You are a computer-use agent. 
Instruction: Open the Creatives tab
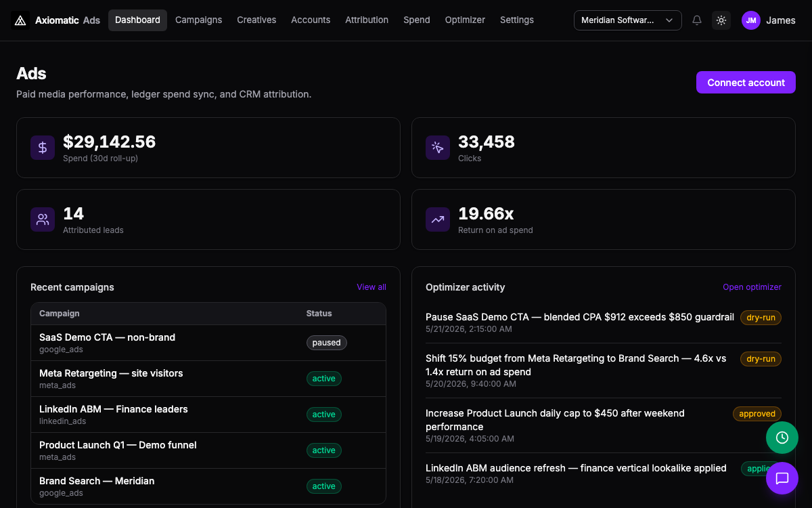coord(256,20)
